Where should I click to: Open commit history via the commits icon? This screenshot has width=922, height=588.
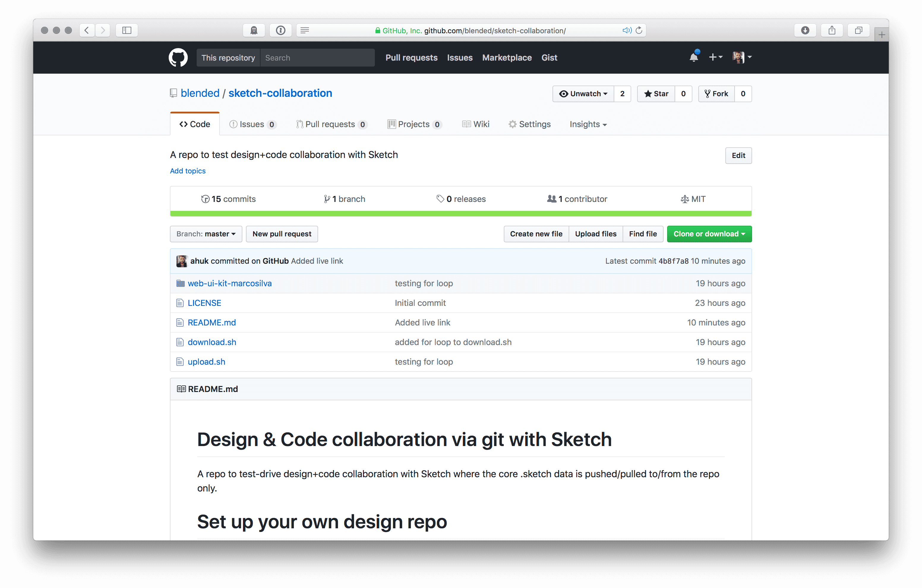click(205, 199)
